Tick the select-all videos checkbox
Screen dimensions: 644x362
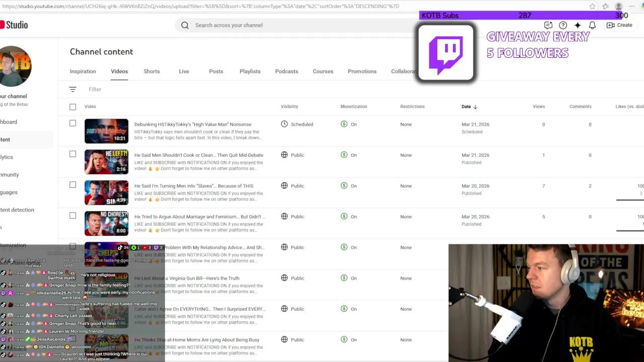click(x=72, y=107)
